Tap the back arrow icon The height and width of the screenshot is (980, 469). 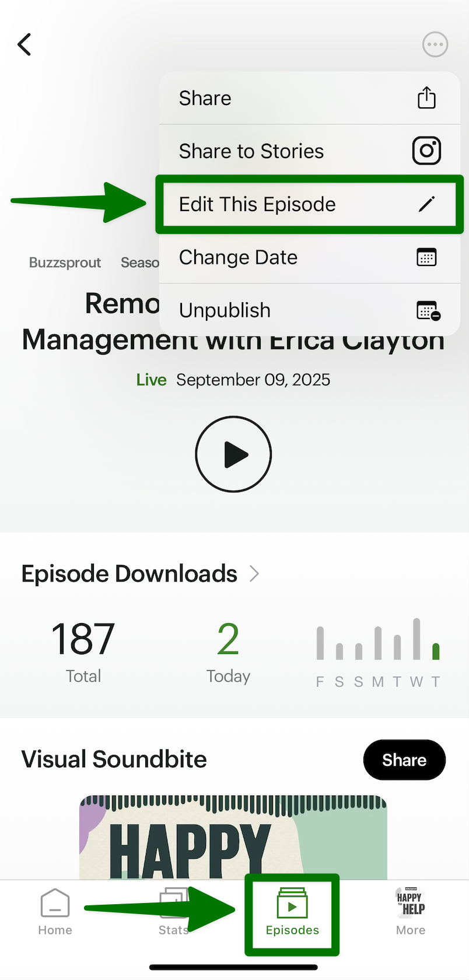[x=24, y=44]
